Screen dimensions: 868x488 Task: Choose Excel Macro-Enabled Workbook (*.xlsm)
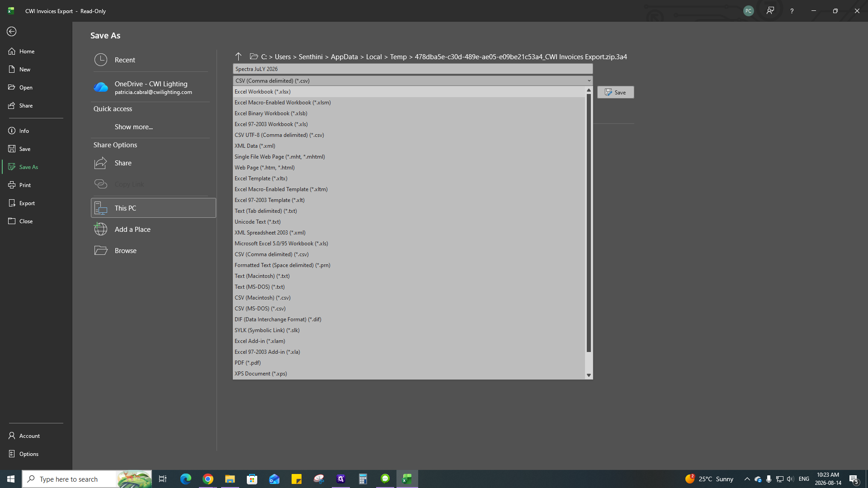tap(409, 103)
